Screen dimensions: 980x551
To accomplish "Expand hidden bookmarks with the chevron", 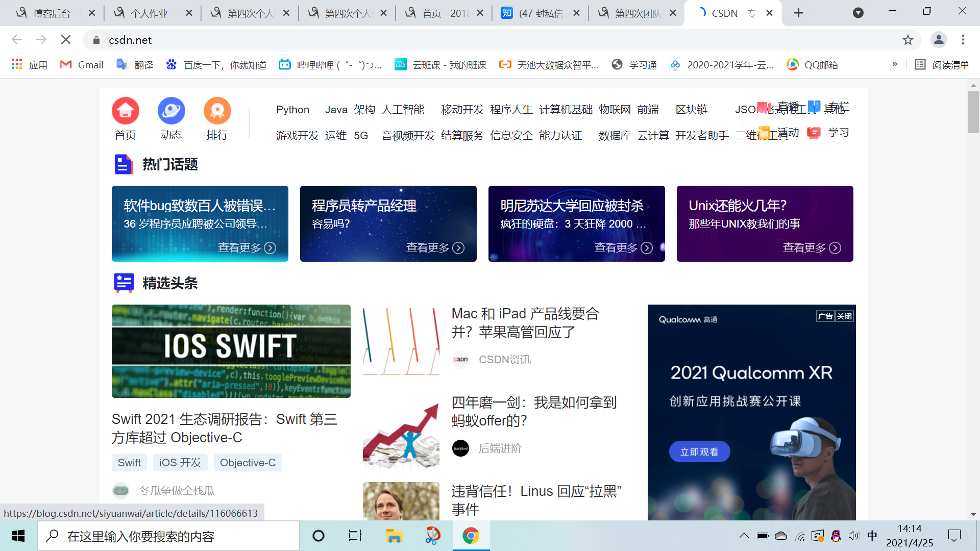I will point(894,64).
